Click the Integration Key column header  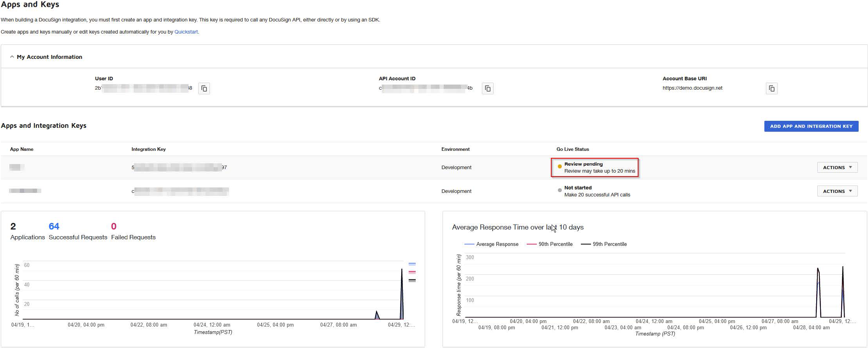pos(148,149)
